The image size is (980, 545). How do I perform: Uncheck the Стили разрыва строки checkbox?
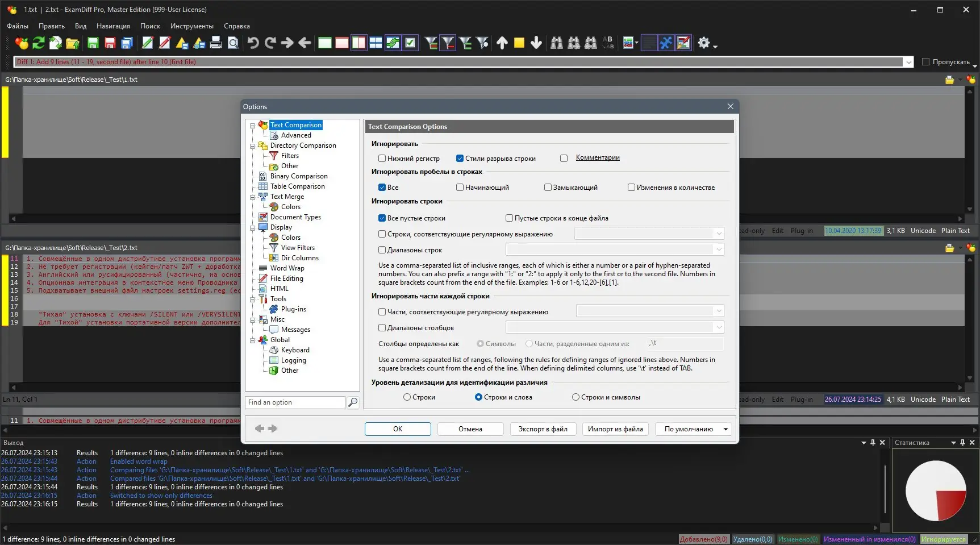click(460, 159)
